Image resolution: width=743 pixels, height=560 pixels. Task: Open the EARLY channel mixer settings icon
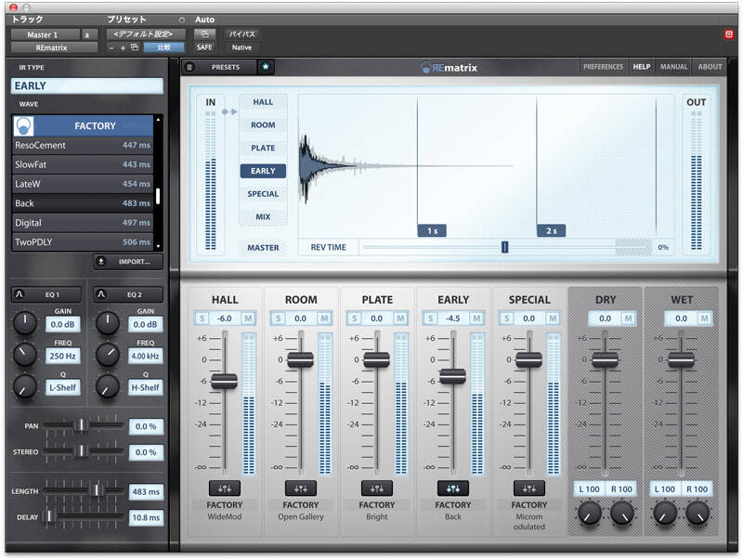tap(453, 488)
